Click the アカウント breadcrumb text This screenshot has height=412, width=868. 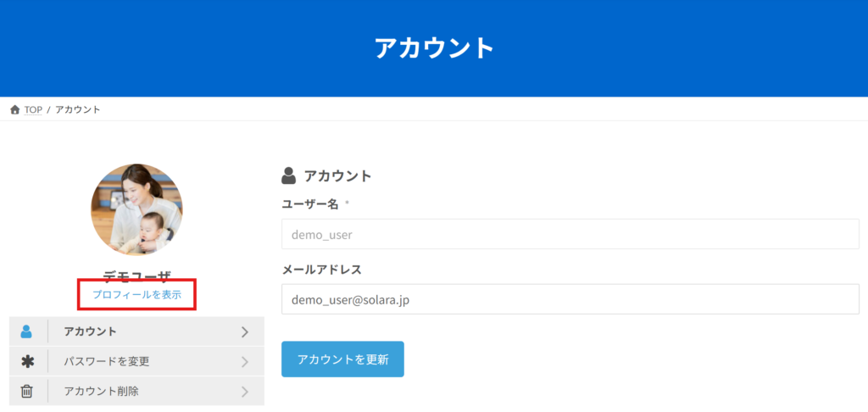click(78, 110)
